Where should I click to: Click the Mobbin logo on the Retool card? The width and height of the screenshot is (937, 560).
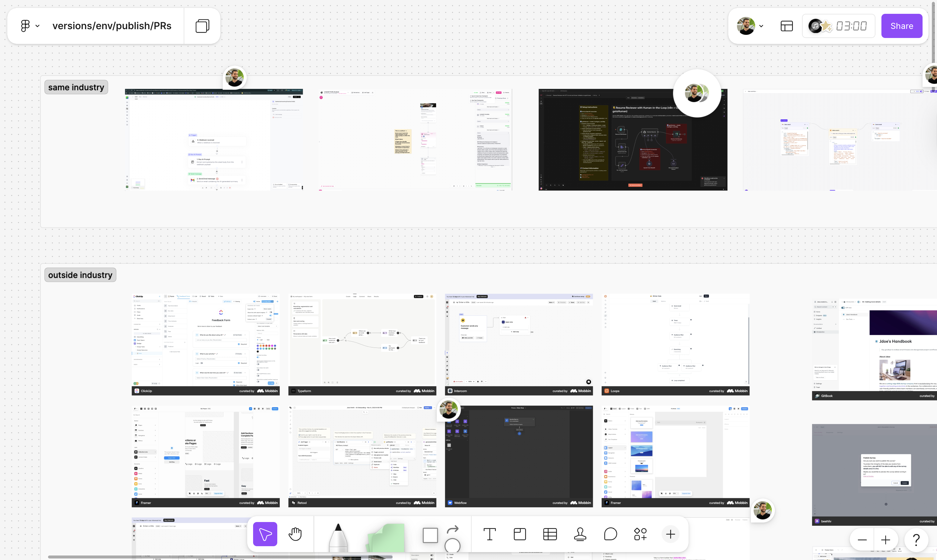(x=424, y=503)
